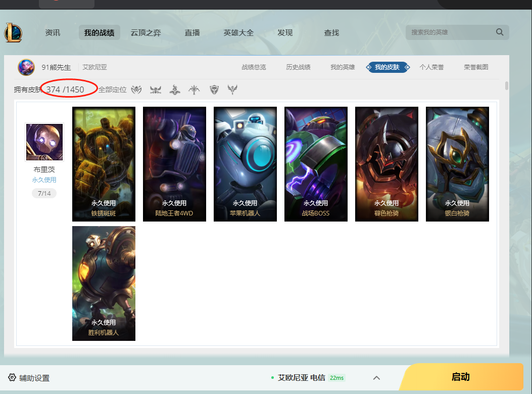Switch to 个人荣誉 sub-tab
This screenshot has width=532, height=394.
click(x=431, y=67)
